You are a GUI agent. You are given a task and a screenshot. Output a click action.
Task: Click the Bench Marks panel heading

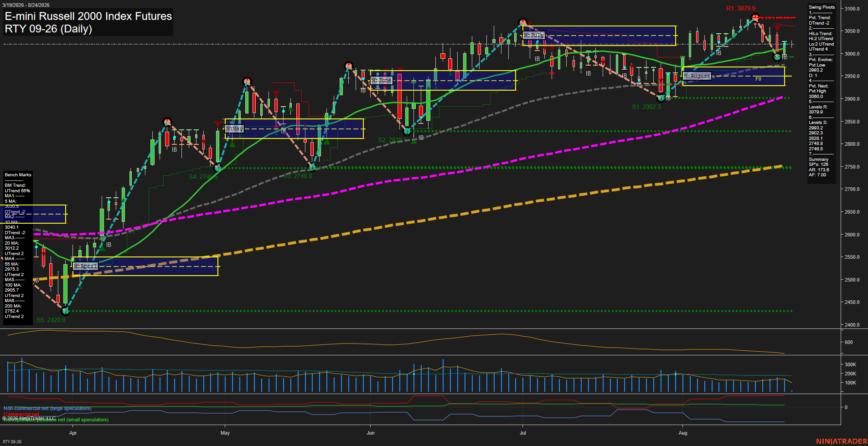click(18, 175)
